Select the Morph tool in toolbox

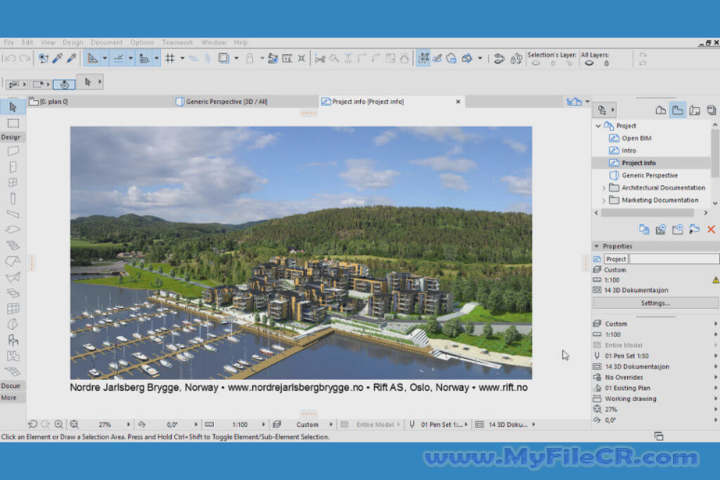tap(13, 324)
